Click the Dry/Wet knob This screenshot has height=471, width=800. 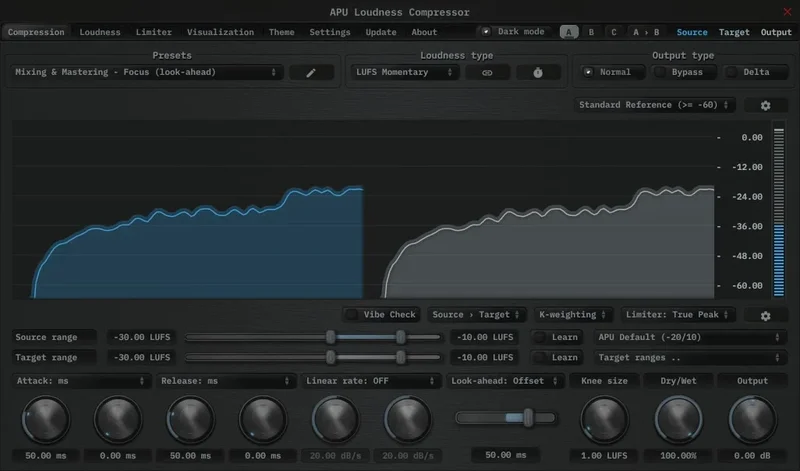tap(679, 420)
